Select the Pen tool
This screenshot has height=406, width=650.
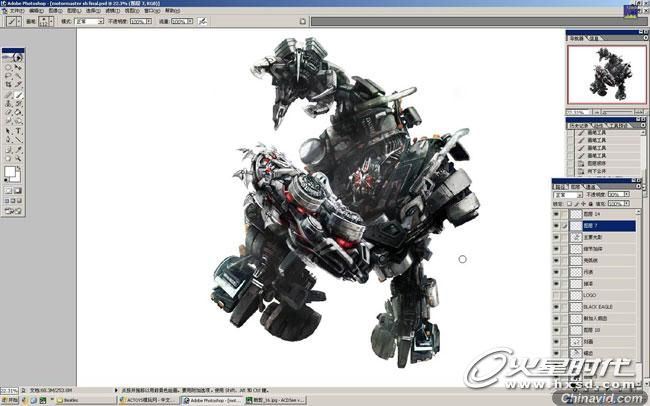[8, 140]
